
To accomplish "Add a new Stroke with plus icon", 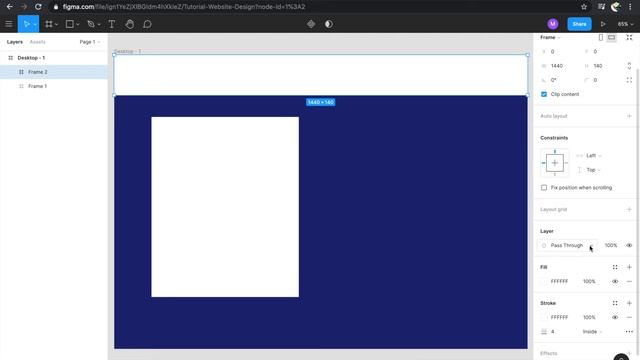I will [x=629, y=303].
